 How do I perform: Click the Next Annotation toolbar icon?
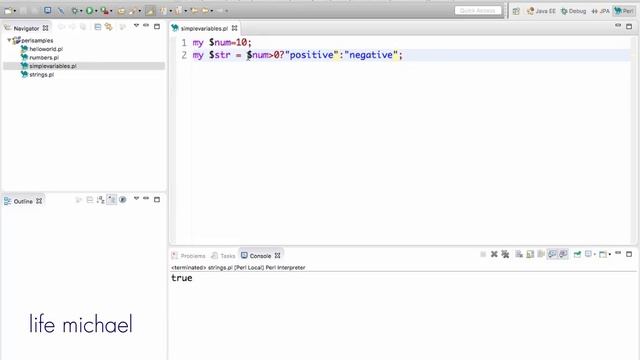point(164,11)
